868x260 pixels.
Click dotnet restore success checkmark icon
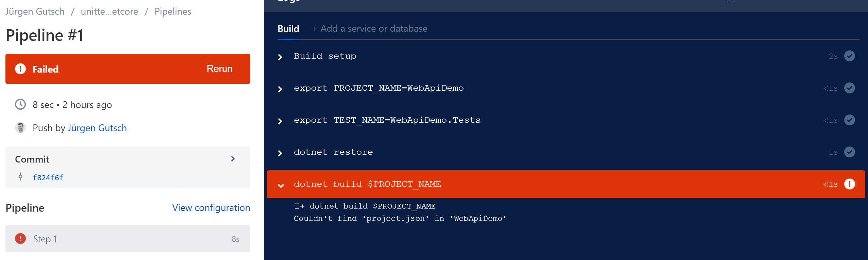(849, 152)
